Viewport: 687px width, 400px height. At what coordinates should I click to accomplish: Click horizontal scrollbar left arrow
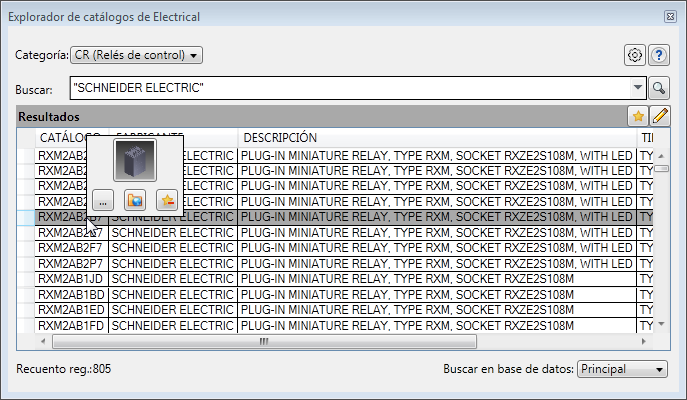click(x=43, y=341)
